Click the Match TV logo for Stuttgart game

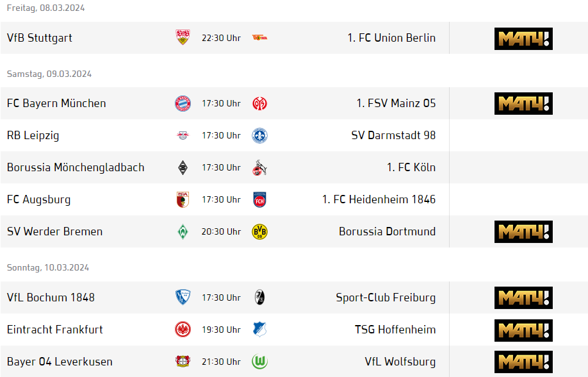coord(523,38)
